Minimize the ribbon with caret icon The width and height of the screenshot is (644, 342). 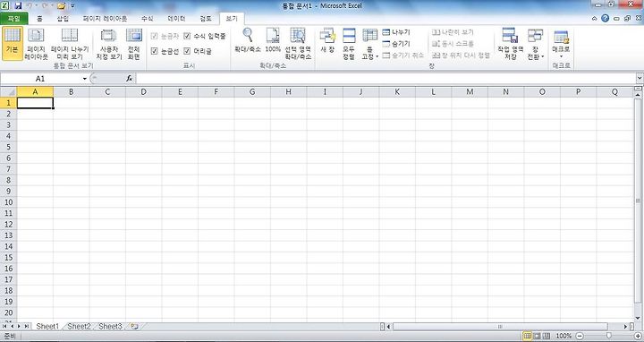(594, 19)
